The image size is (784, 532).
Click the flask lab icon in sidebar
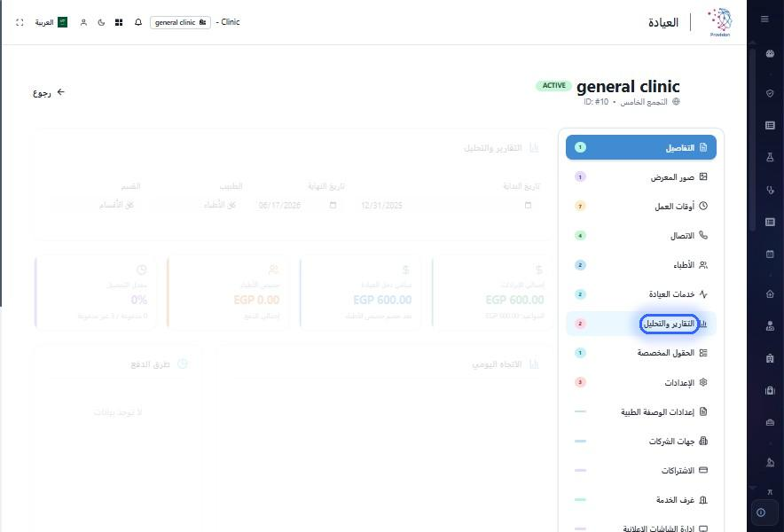click(x=770, y=157)
